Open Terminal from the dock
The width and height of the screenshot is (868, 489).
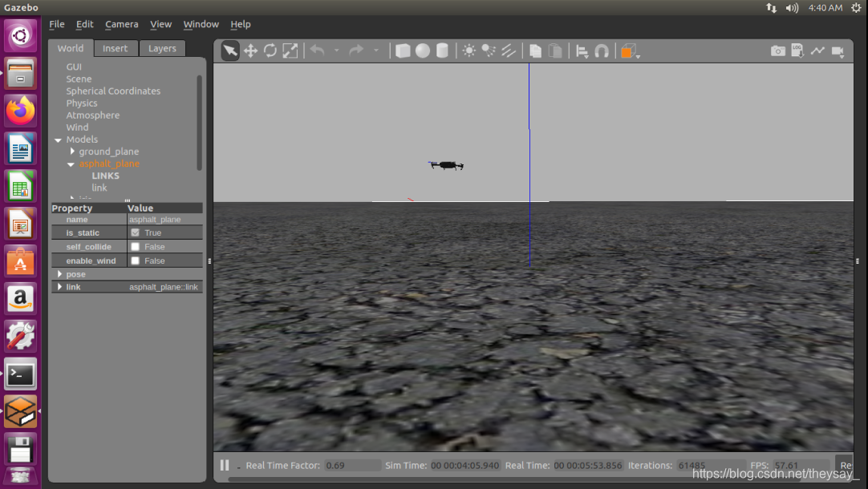pyautogui.click(x=21, y=374)
